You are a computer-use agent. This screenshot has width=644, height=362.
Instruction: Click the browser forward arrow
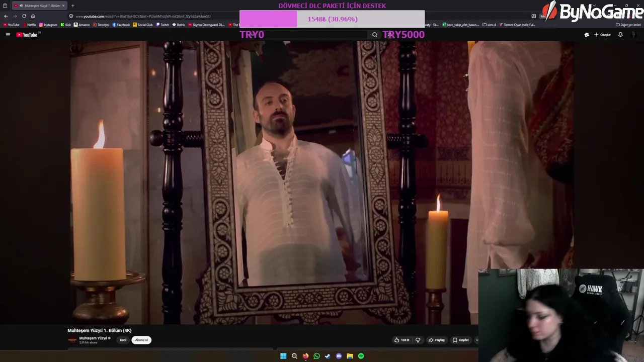tap(15, 16)
